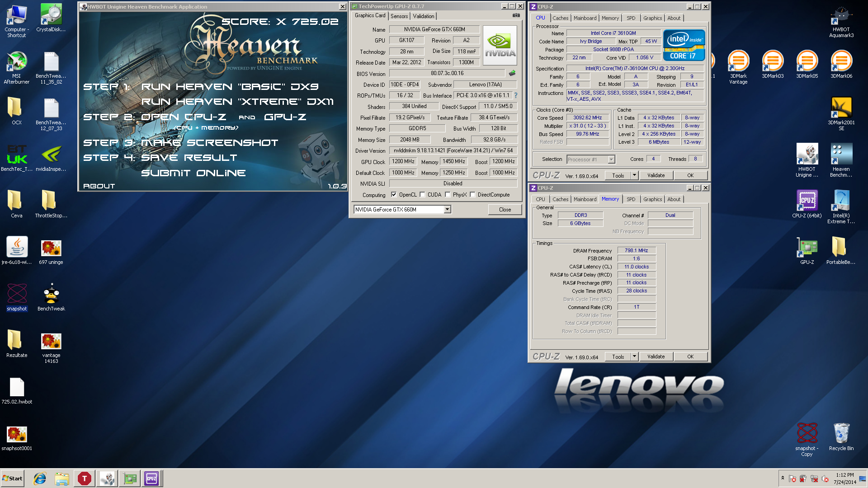Screen dimensions: 868x488
Task: Open the 725.02.hwbot file
Action: click(17, 390)
